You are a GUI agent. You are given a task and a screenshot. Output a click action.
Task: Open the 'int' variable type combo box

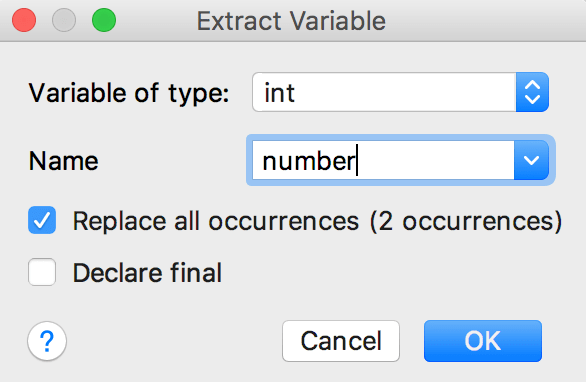[400, 92]
